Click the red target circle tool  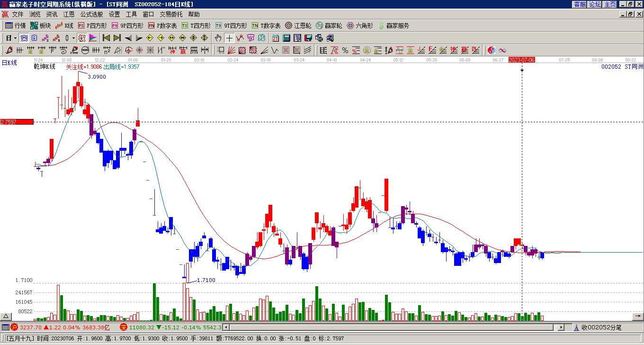tap(128, 50)
